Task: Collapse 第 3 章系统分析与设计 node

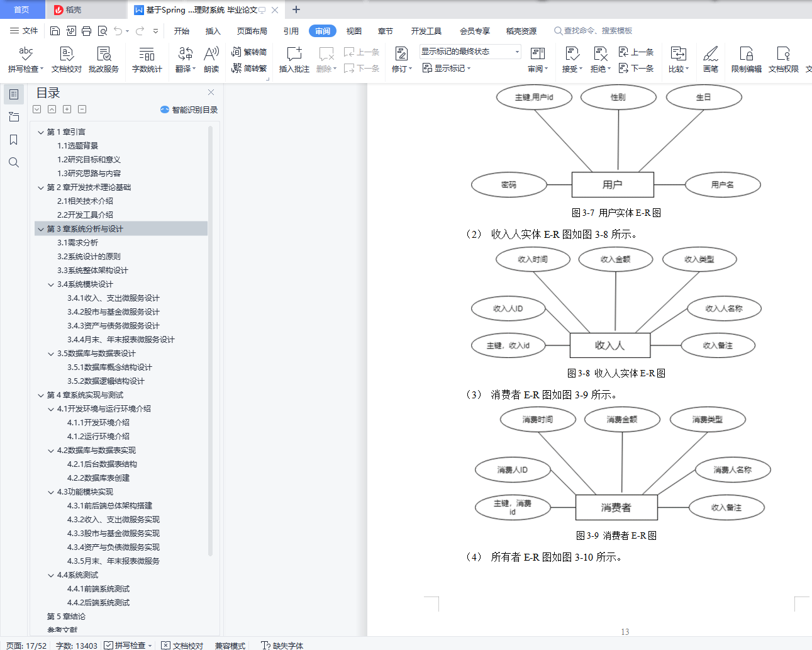Action: pos(41,229)
